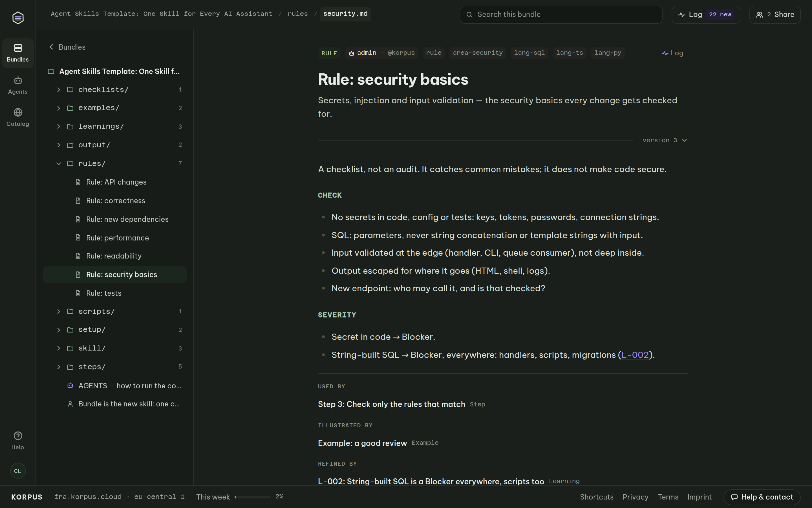Select Rule: performance in tree
812x508 pixels.
tap(115, 238)
